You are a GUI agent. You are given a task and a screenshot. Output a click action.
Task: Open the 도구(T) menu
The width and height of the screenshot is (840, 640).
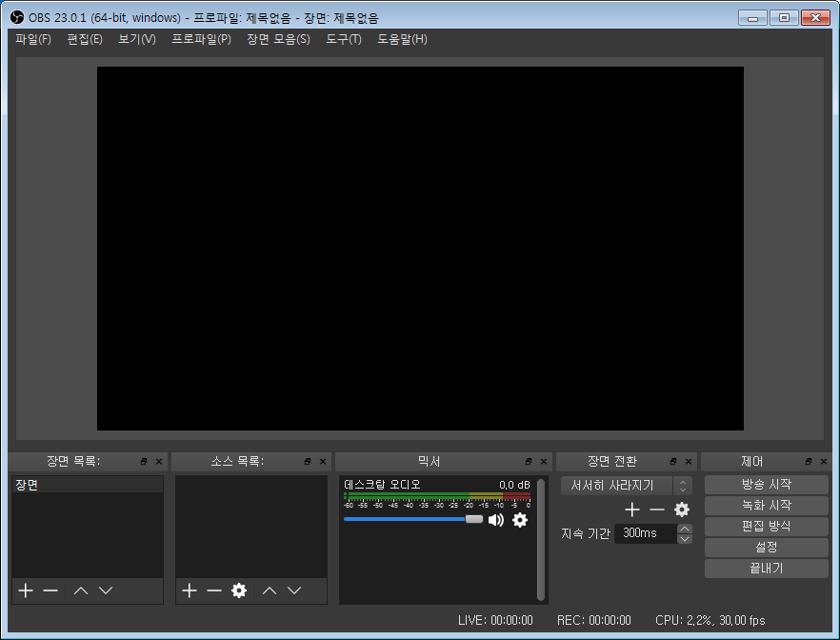click(344, 39)
